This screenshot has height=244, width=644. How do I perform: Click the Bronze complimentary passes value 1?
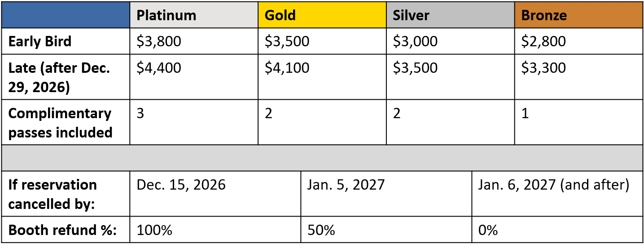(579, 122)
